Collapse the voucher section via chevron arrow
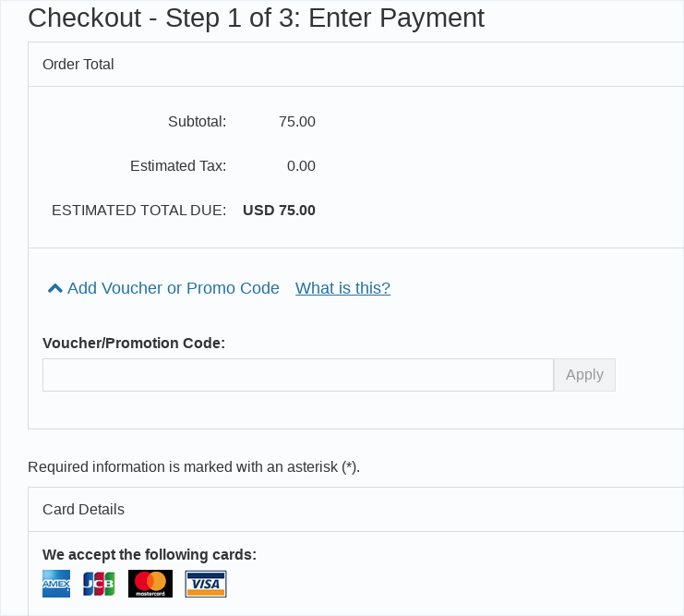684x616 pixels. click(x=55, y=288)
